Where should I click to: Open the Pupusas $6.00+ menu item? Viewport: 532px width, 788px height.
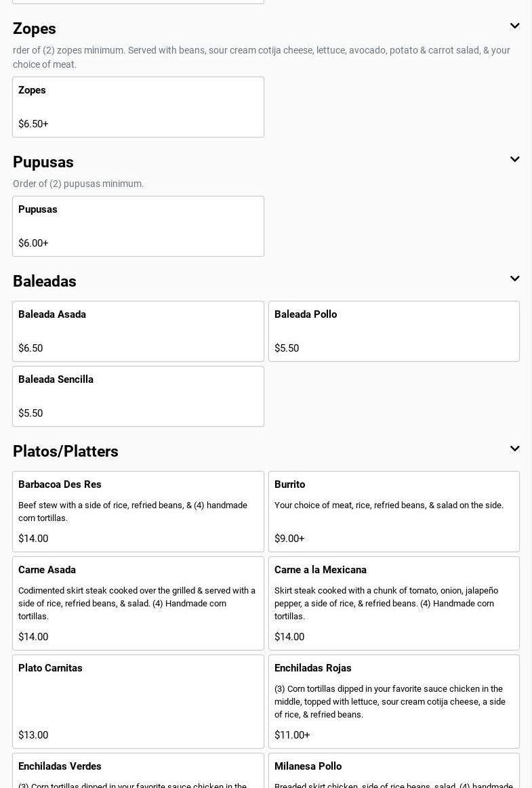(138, 226)
